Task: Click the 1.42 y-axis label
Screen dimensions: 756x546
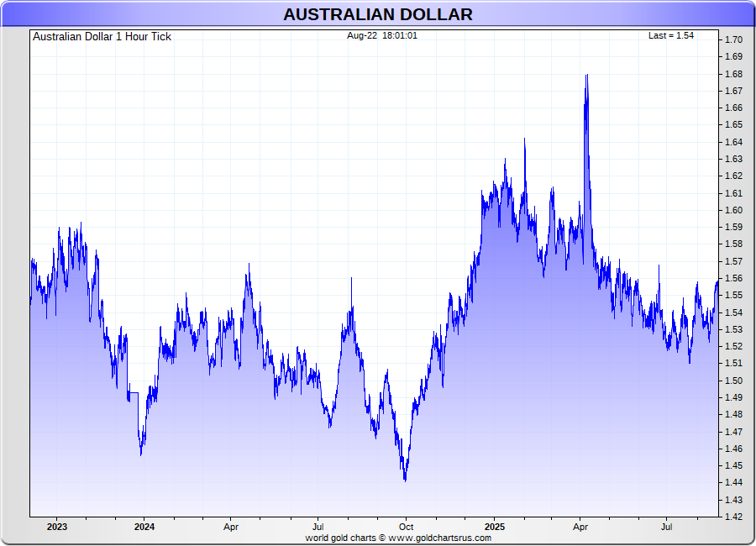Action: [x=733, y=517]
